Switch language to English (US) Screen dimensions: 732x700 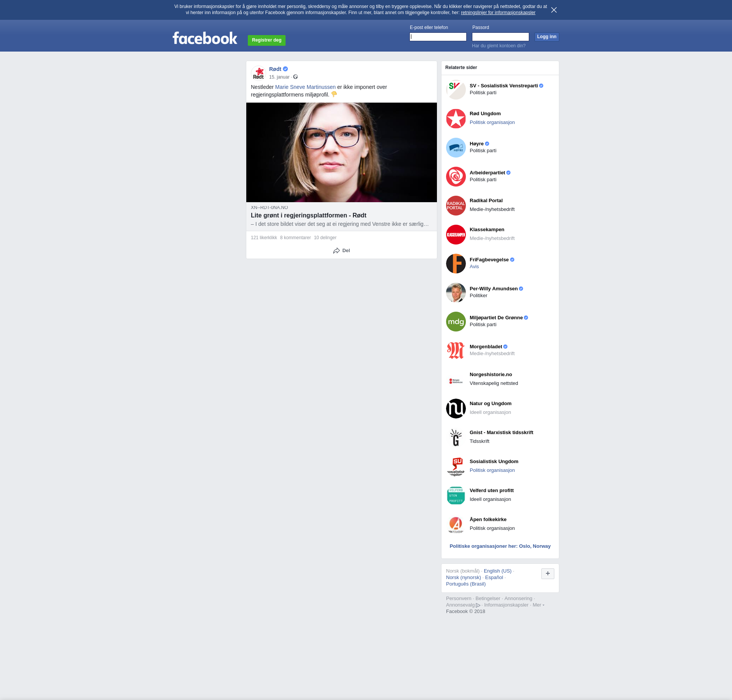coord(498,571)
